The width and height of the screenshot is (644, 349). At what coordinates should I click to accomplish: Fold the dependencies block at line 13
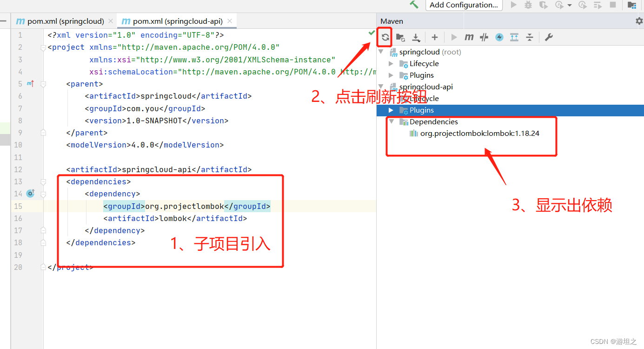point(43,182)
